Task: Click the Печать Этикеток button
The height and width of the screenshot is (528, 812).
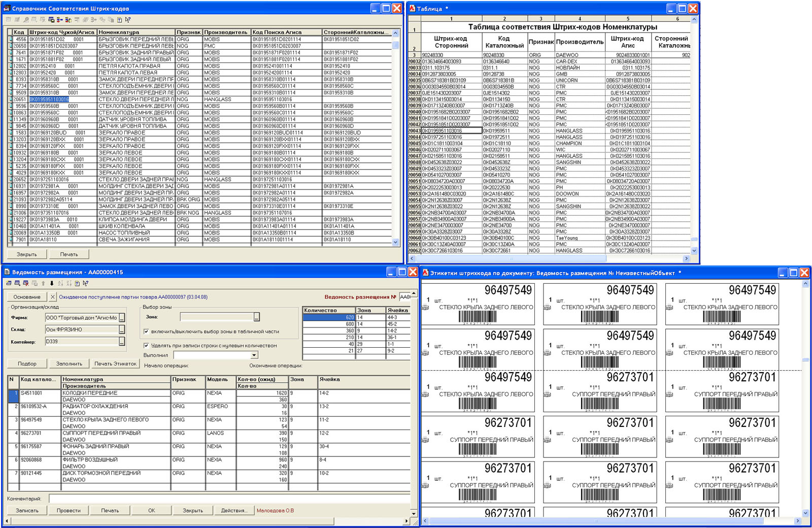Action: pos(115,364)
